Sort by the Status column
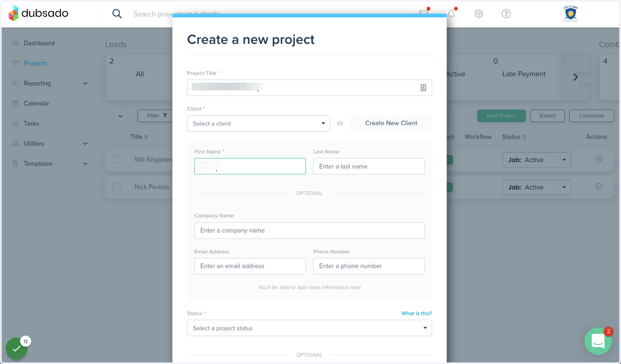The height and width of the screenshot is (364, 621). [514, 137]
